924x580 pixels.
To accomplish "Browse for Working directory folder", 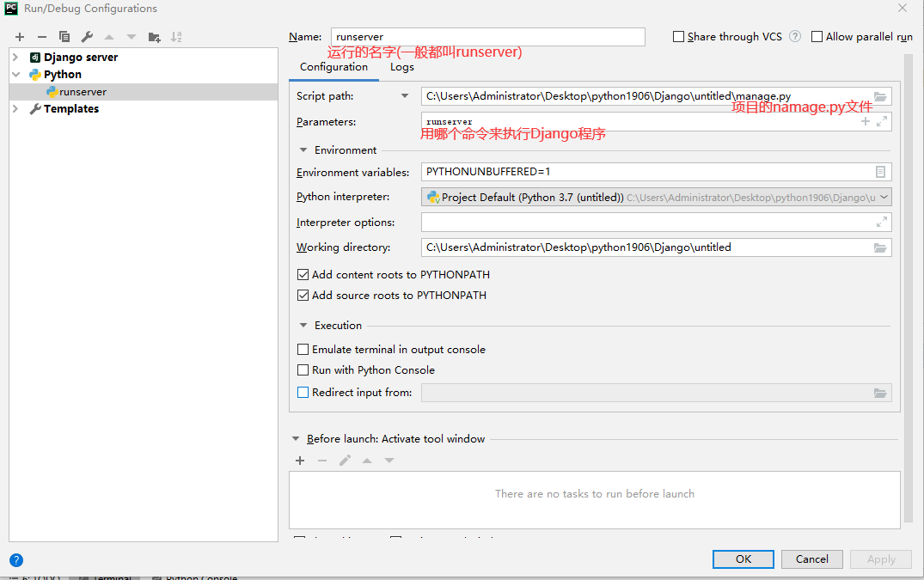I will [880, 247].
